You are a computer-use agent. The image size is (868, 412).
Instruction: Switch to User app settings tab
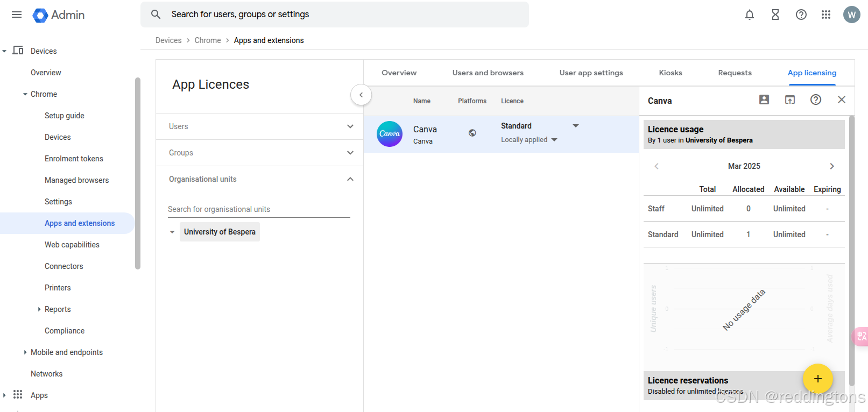click(x=591, y=73)
